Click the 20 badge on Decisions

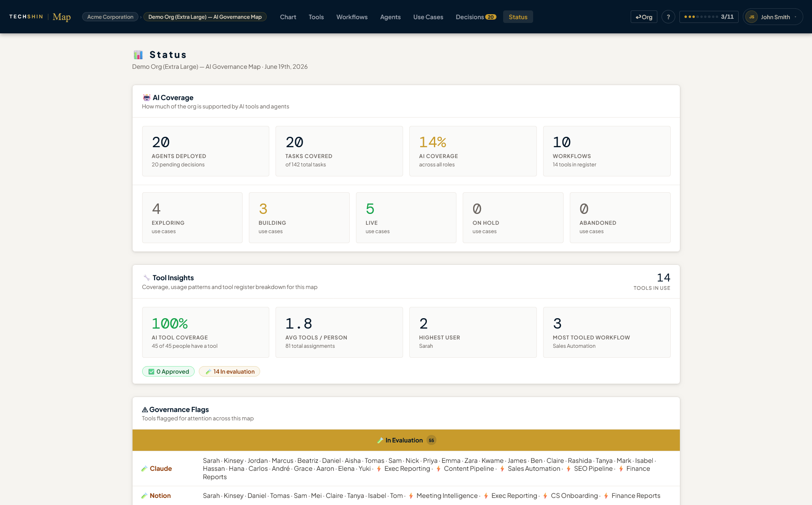(x=491, y=17)
